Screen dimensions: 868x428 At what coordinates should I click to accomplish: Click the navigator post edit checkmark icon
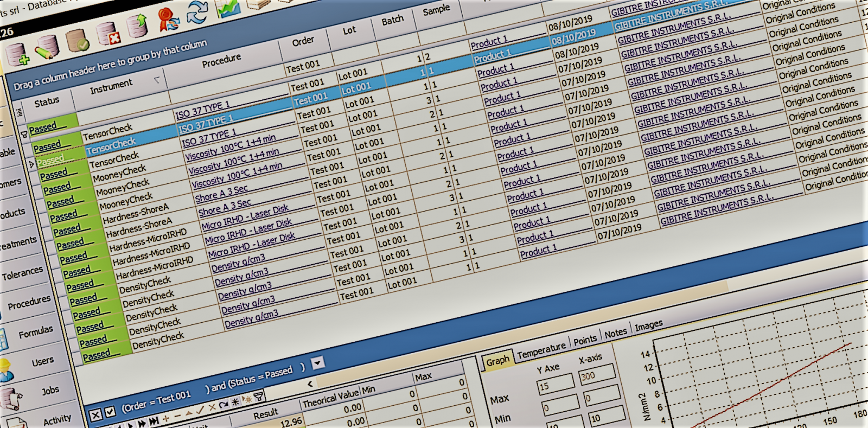[200, 410]
